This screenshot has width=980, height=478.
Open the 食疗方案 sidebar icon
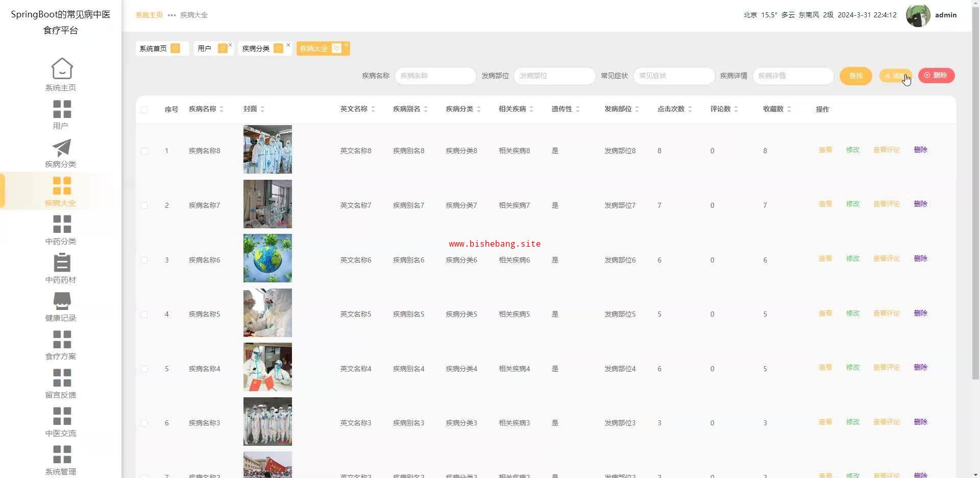[62, 340]
